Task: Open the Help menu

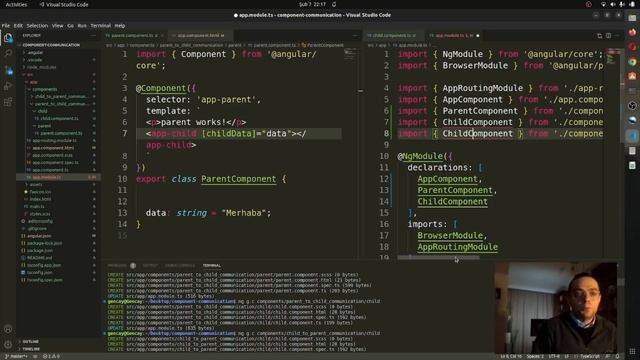Action: click(120, 25)
